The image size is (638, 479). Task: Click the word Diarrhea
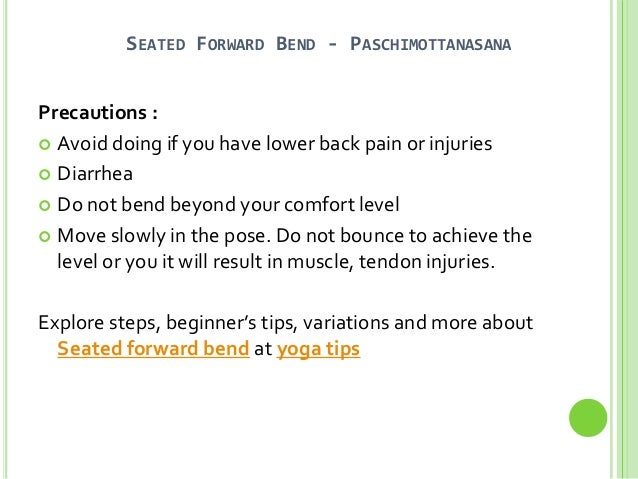(95, 174)
